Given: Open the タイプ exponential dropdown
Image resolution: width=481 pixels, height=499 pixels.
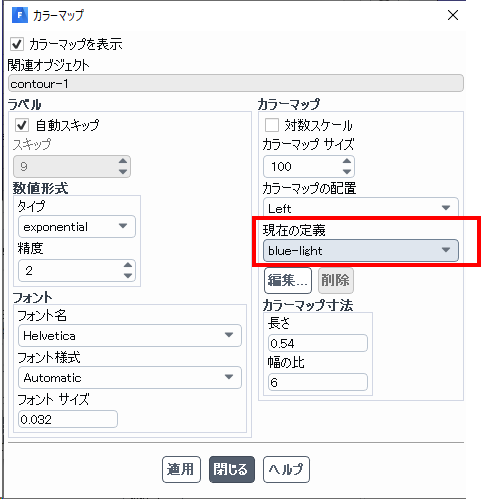Looking at the screenshot, I should pyautogui.click(x=77, y=227).
